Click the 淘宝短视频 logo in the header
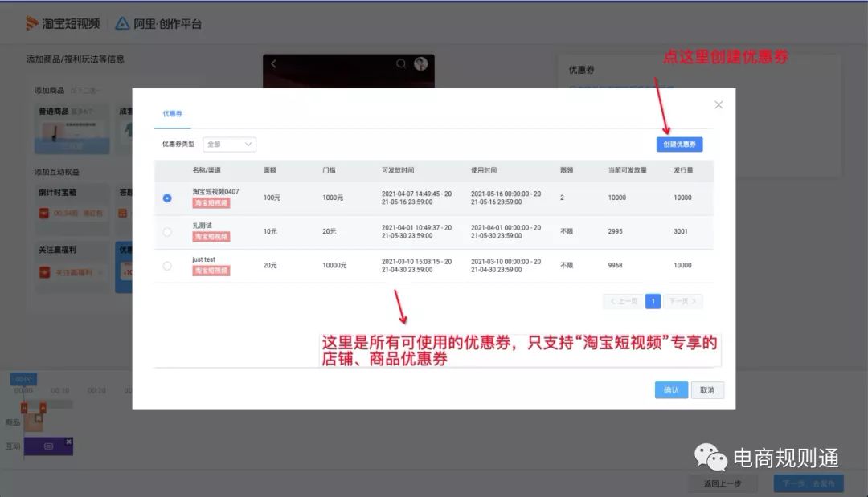 (63, 23)
